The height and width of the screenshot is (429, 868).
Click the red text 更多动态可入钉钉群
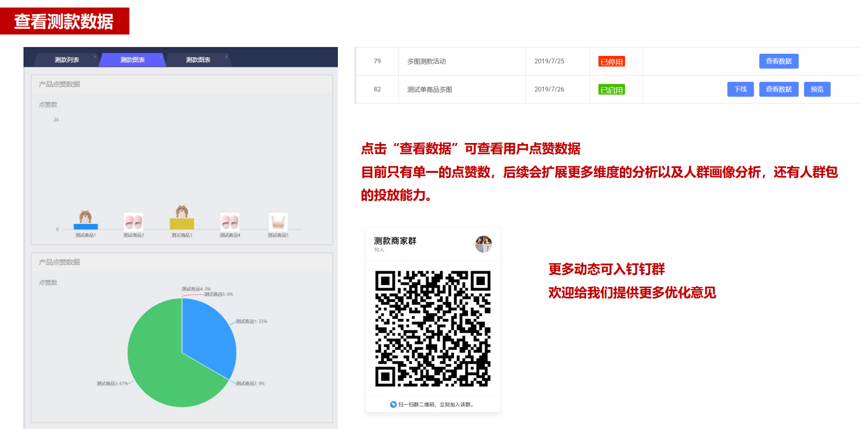pos(606,269)
